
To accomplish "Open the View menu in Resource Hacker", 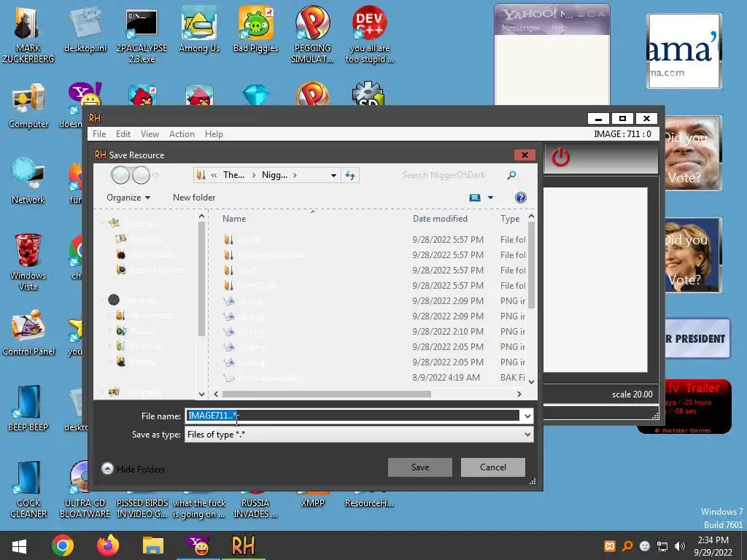I will (x=150, y=134).
